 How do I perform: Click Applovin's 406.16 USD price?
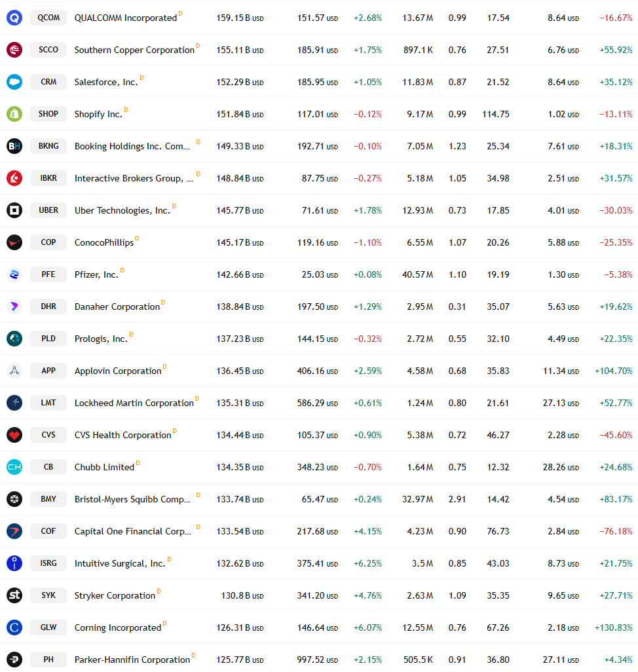(x=318, y=371)
